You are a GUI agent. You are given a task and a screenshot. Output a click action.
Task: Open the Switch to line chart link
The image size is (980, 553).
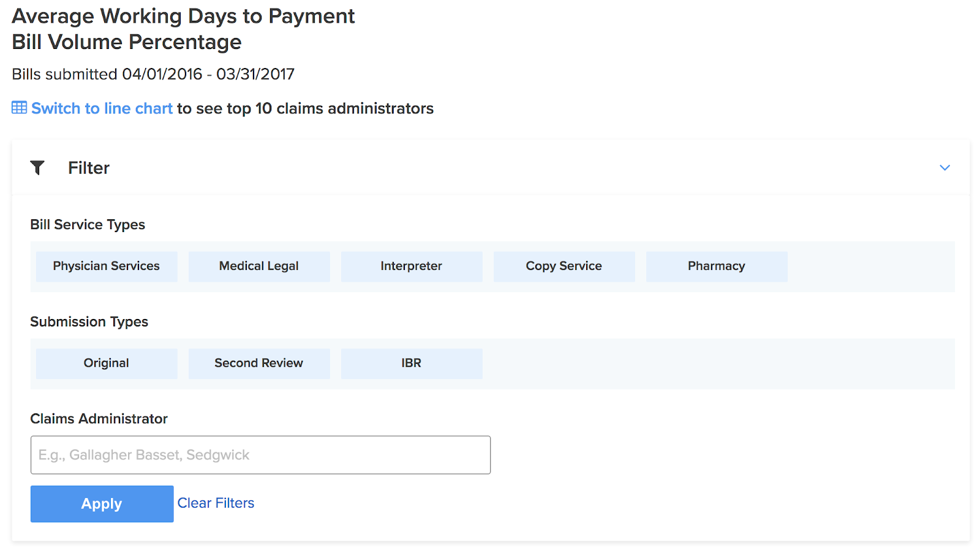point(102,108)
